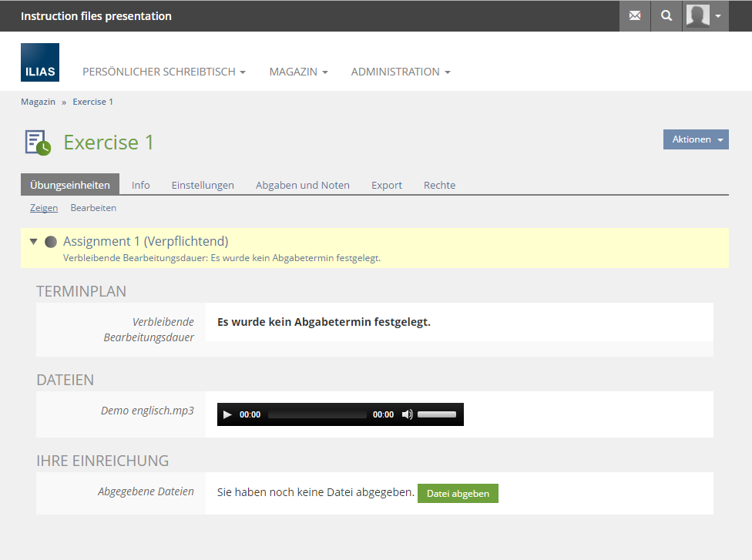Click the audio seek progress bar
This screenshot has width=752, height=560.
coord(317,414)
